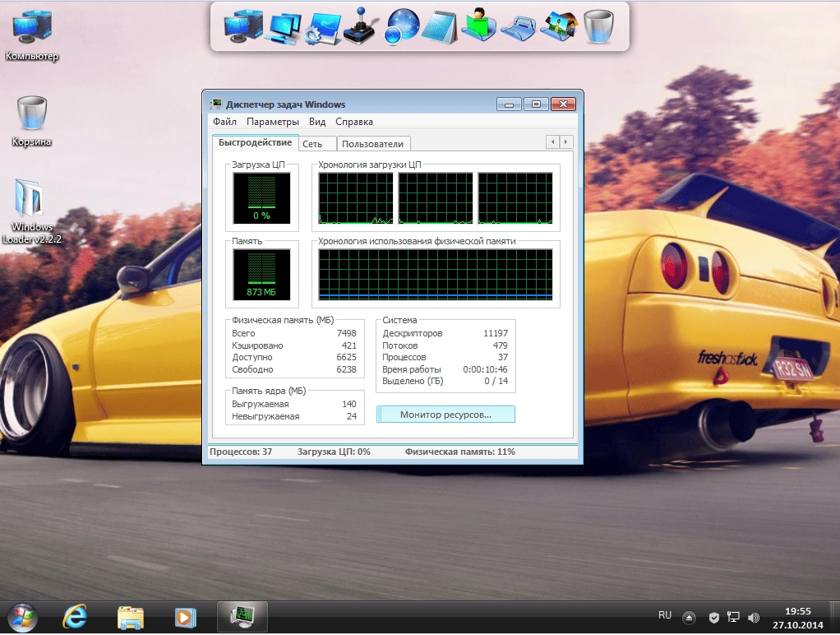Minimize the Task Manager window
840x635 pixels.
(x=509, y=104)
